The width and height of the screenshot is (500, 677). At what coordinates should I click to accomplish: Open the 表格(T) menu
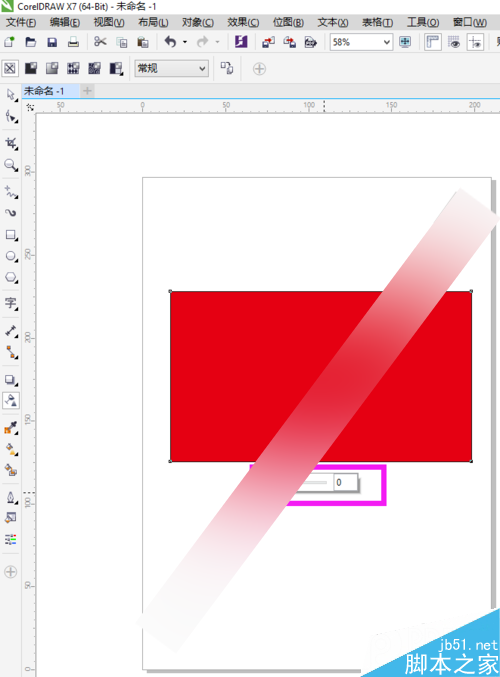pyautogui.click(x=377, y=22)
